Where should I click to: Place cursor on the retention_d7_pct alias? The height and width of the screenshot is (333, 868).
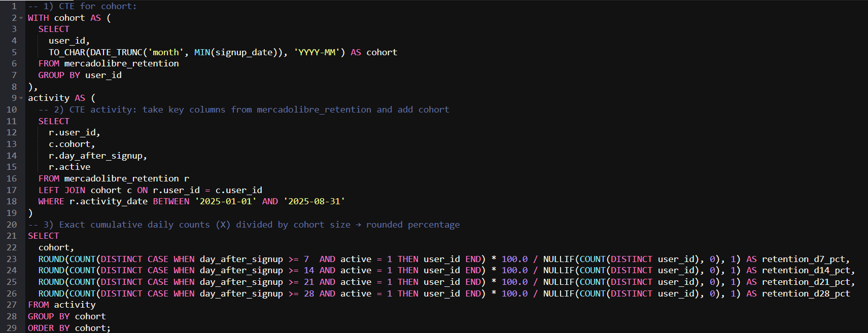pyautogui.click(x=805, y=259)
